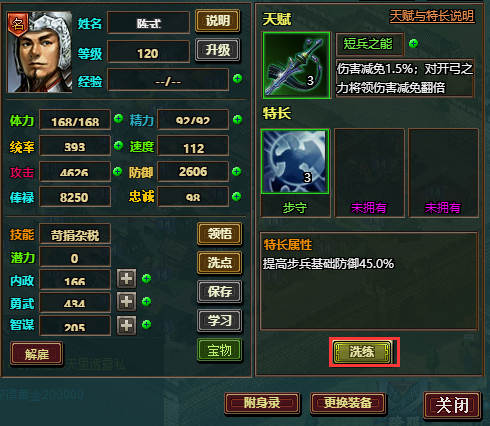Click the 洗点 reset button
The width and height of the screenshot is (490, 426).
coord(219,263)
